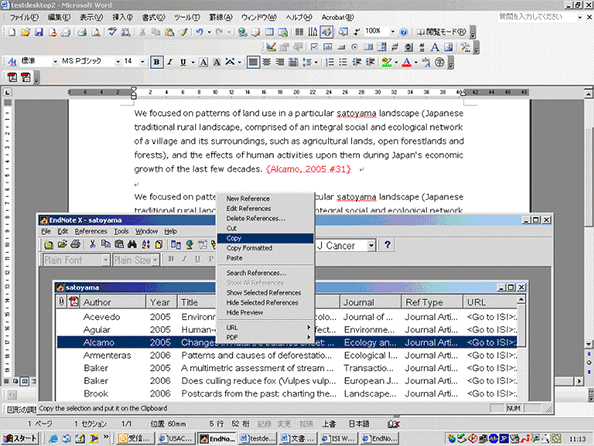Choose Show Selected References menu item
Screen dimensions: 594x446
click(x=265, y=293)
